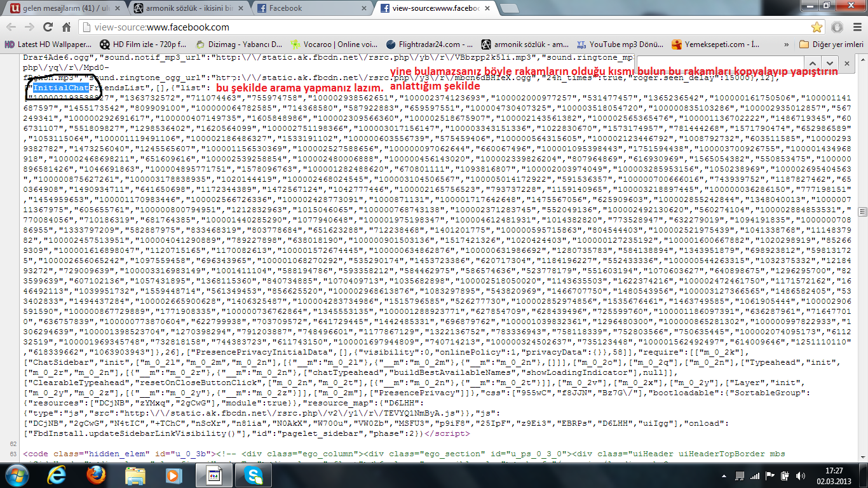Open 'Latest HD Wallpaper' bookmark
Screen dimensions: 868x488
click(48, 44)
